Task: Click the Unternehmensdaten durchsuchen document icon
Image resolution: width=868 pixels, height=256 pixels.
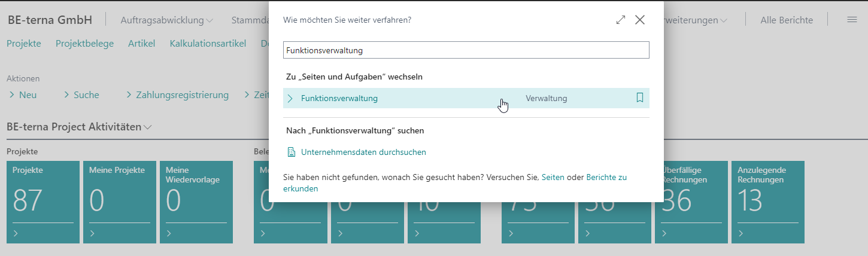Action: pos(292,152)
